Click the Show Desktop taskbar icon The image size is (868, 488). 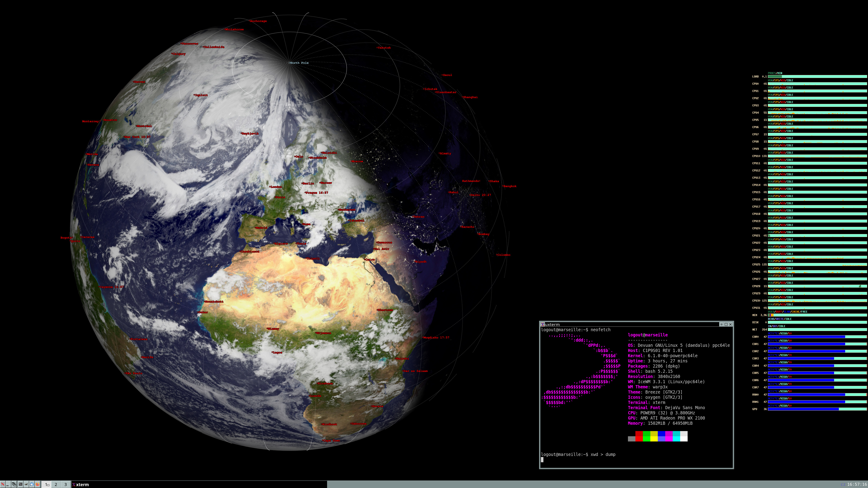click(8, 485)
